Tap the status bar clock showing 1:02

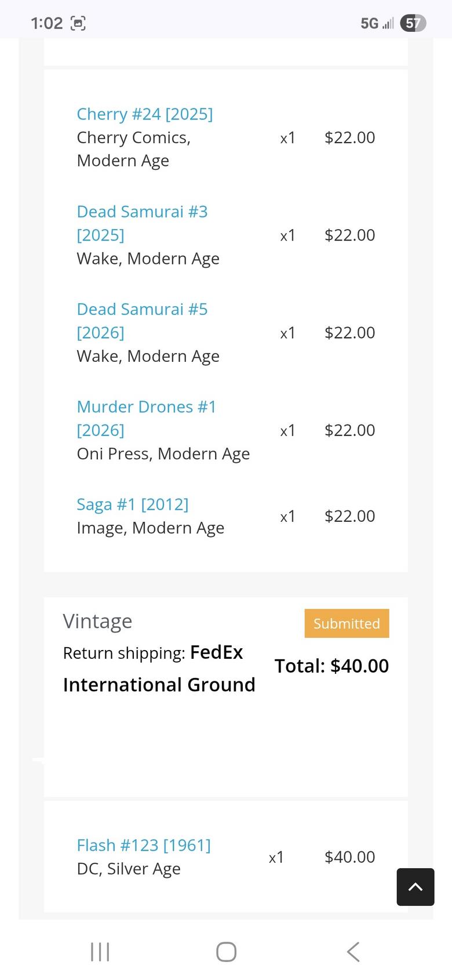click(x=46, y=23)
